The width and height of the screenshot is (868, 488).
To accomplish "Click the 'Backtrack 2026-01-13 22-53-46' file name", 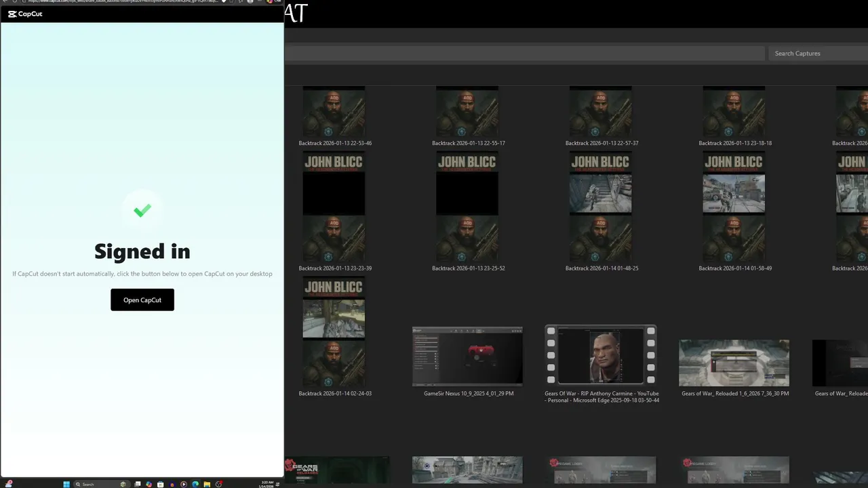I will point(335,143).
